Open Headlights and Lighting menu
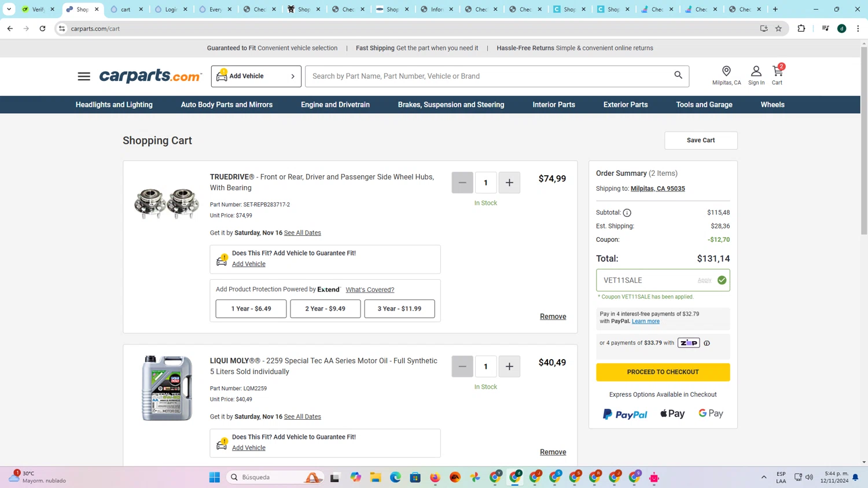Viewport: 868px width, 488px height. (x=114, y=105)
